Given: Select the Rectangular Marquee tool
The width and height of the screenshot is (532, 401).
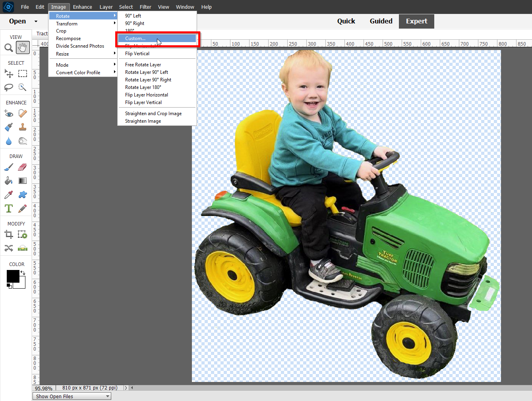Looking at the screenshot, I should [23, 73].
